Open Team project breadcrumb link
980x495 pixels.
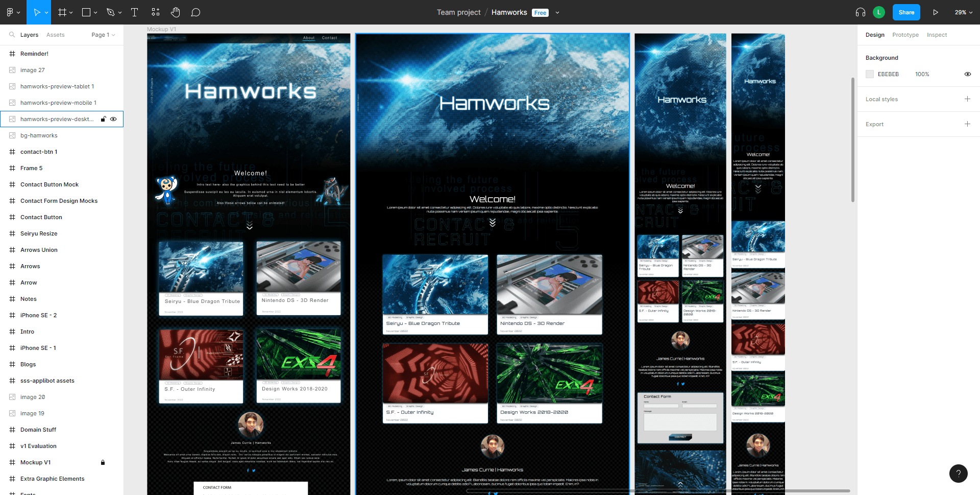pos(458,12)
